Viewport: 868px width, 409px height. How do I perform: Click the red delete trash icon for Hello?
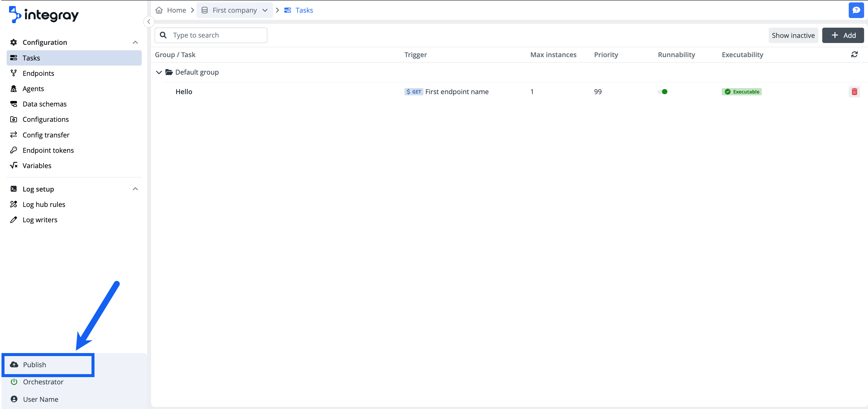point(854,91)
